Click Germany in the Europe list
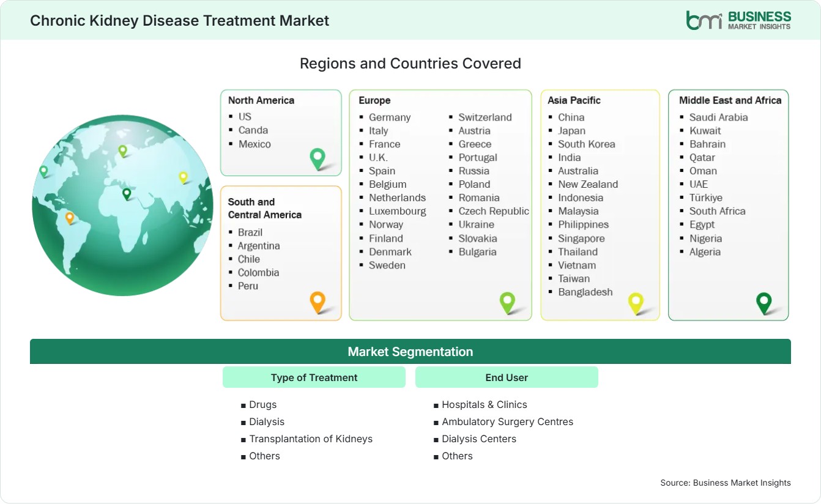The height and width of the screenshot is (504, 821). tap(390, 117)
